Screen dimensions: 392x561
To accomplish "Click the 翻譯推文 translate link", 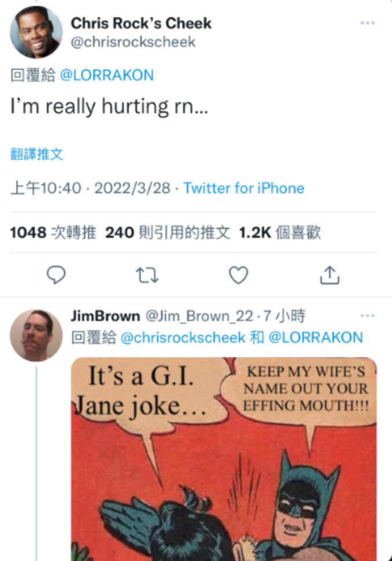I will click(36, 154).
